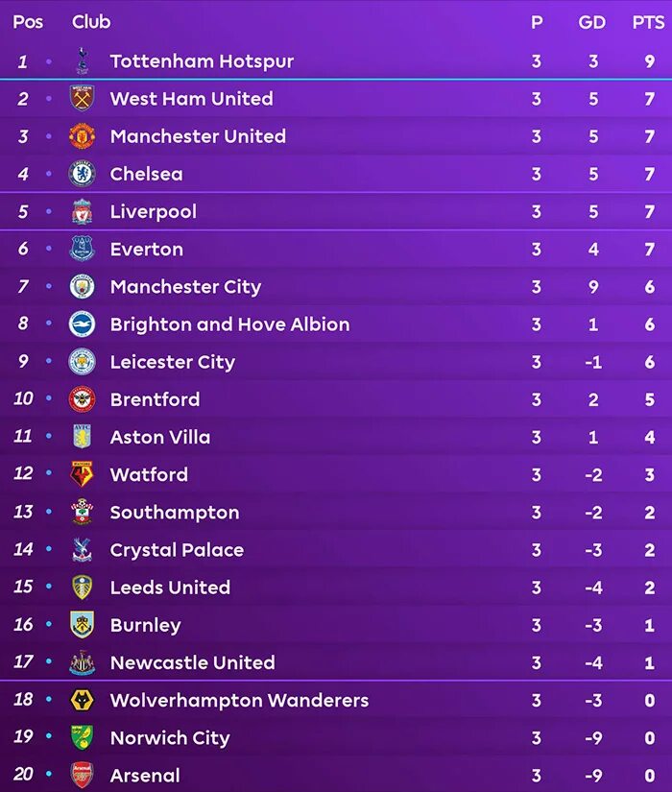Click the Club column header
672x792 pixels.
[x=91, y=22]
